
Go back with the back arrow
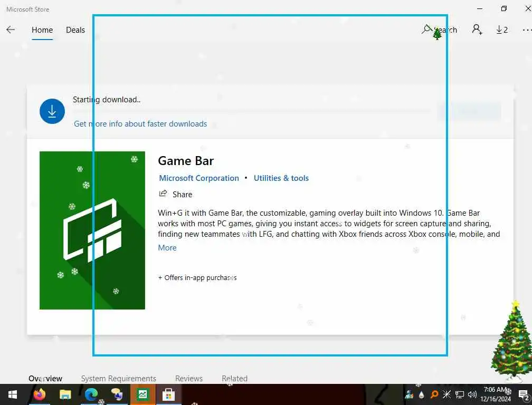11,30
